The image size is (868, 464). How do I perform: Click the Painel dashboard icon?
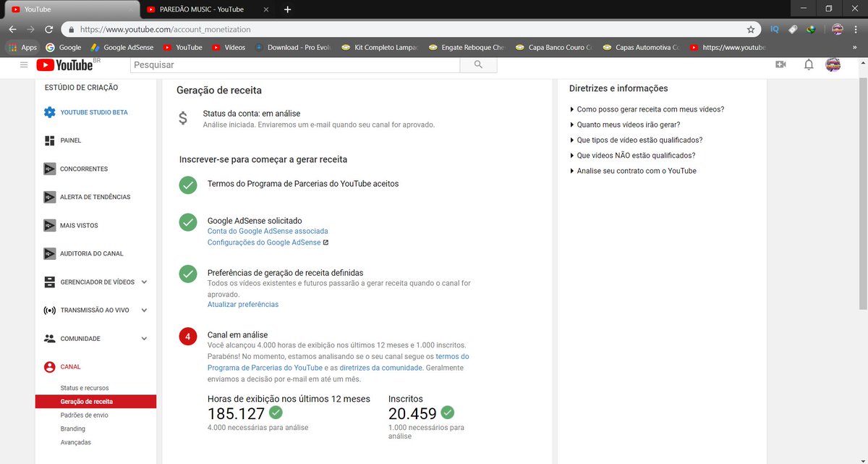(49, 140)
